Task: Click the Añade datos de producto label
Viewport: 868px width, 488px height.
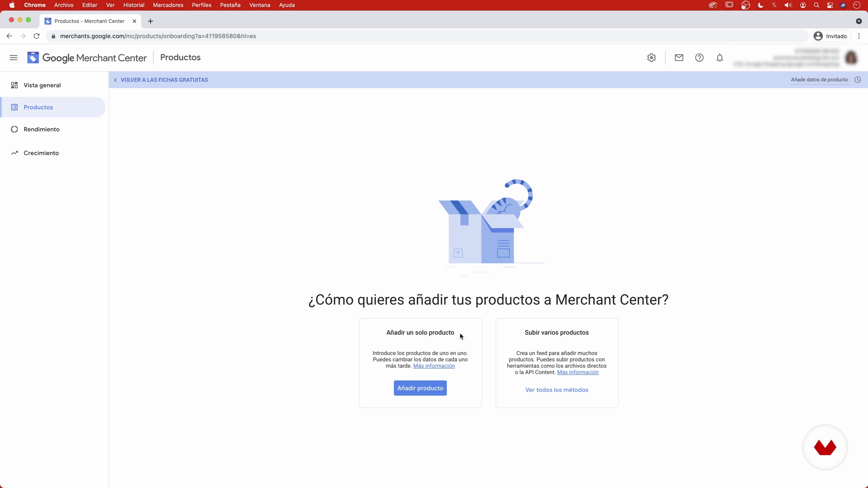Action: (x=821, y=80)
